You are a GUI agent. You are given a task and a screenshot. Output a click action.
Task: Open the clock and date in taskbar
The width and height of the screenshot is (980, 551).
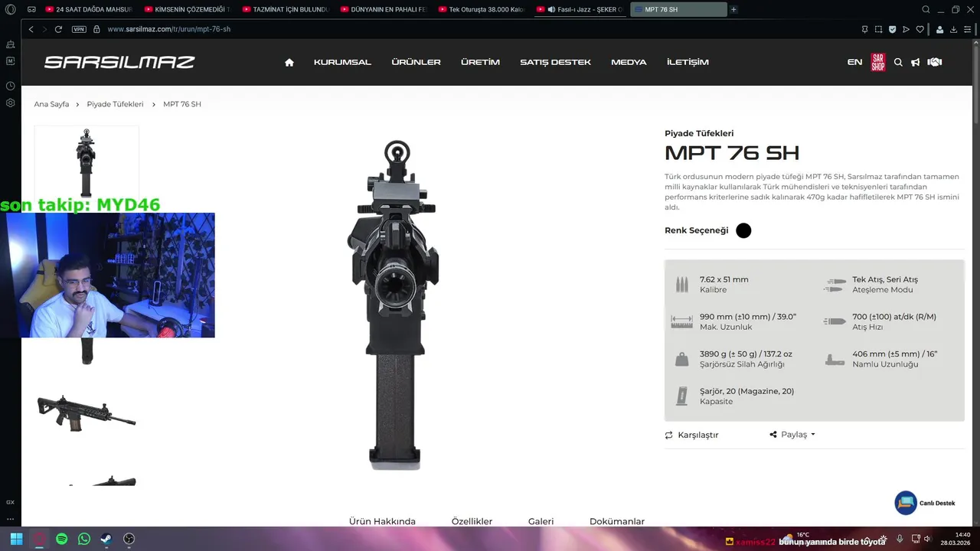pos(955,539)
